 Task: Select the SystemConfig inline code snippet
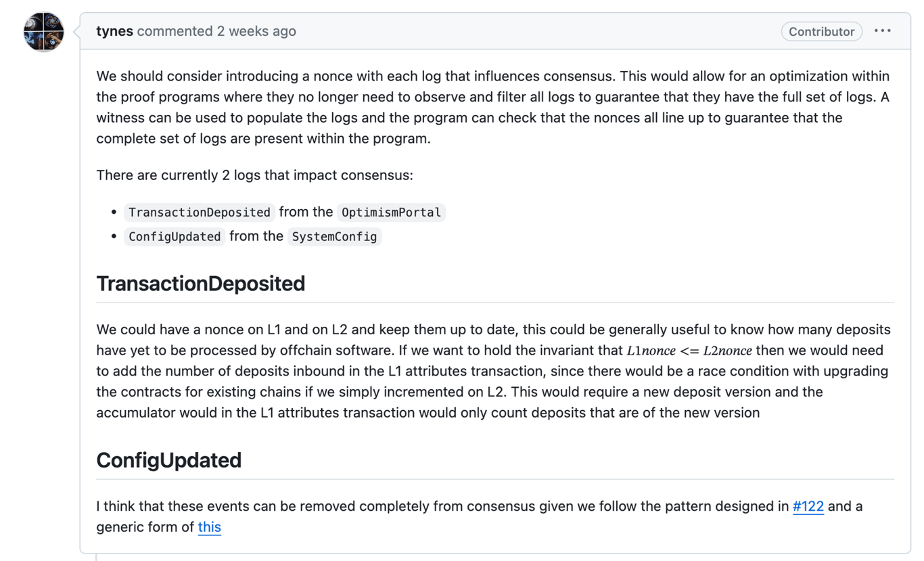pyautogui.click(x=334, y=237)
